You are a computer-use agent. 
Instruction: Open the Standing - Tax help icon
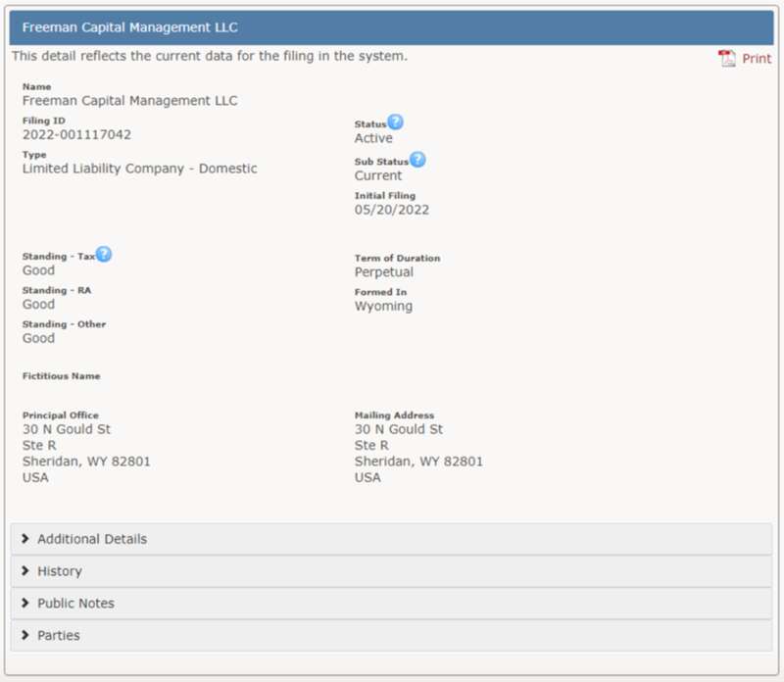coord(104,254)
